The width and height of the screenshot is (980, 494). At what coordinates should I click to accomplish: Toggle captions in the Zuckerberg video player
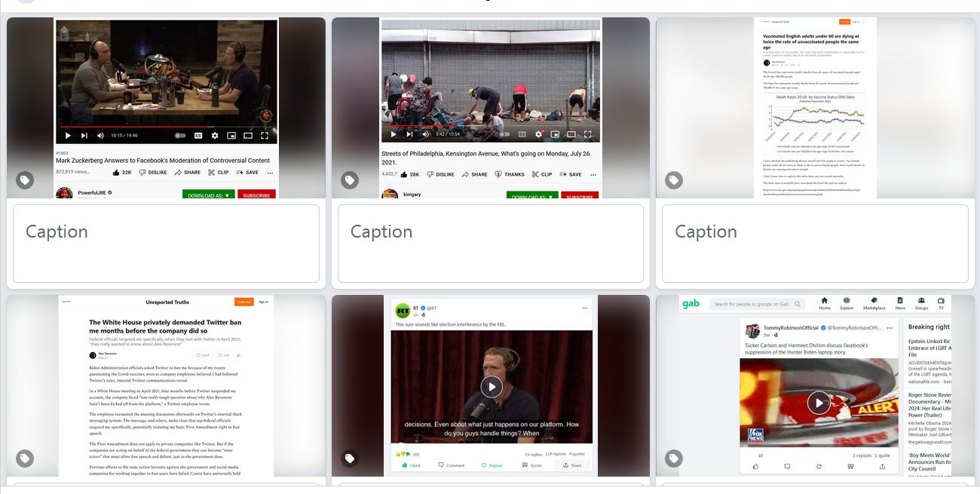[x=198, y=136]
